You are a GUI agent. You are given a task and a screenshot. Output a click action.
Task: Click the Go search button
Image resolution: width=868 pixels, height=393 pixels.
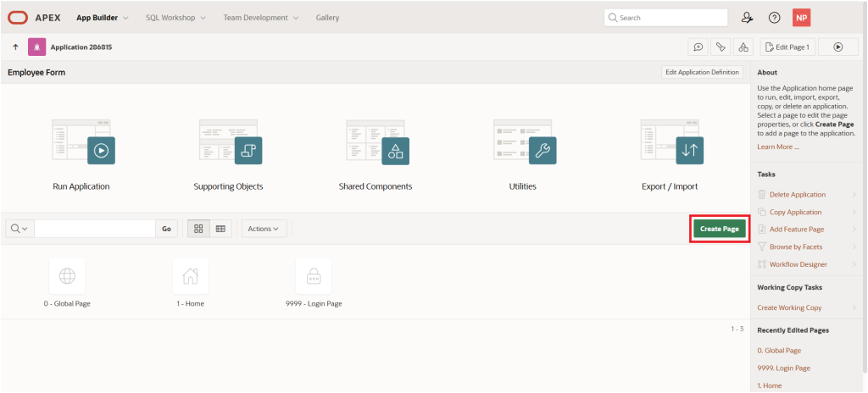(167, 229)
